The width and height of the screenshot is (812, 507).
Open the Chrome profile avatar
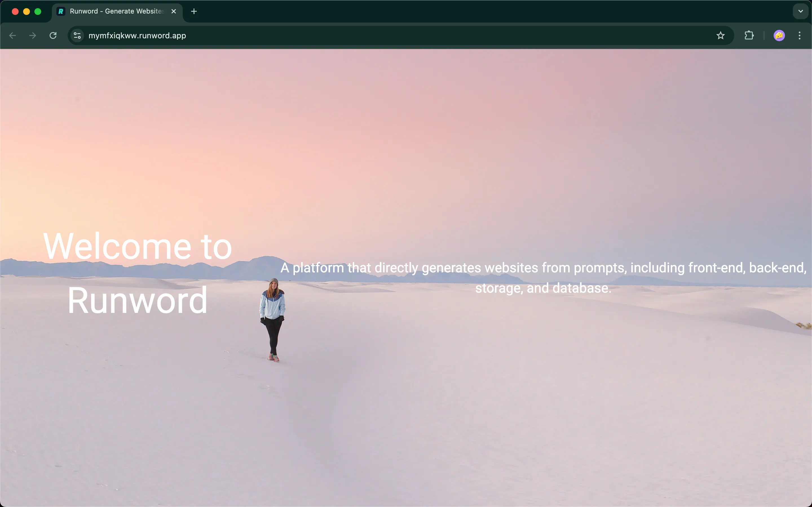779,35
